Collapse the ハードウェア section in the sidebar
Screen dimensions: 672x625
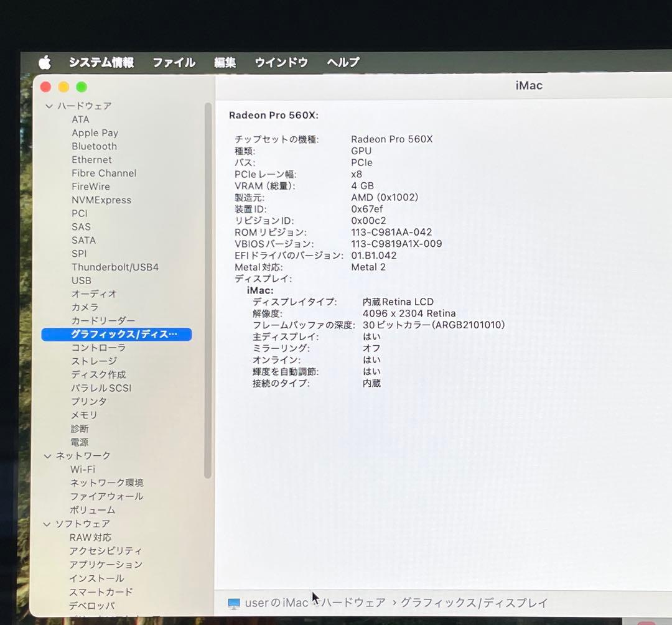tap(49, 106)
